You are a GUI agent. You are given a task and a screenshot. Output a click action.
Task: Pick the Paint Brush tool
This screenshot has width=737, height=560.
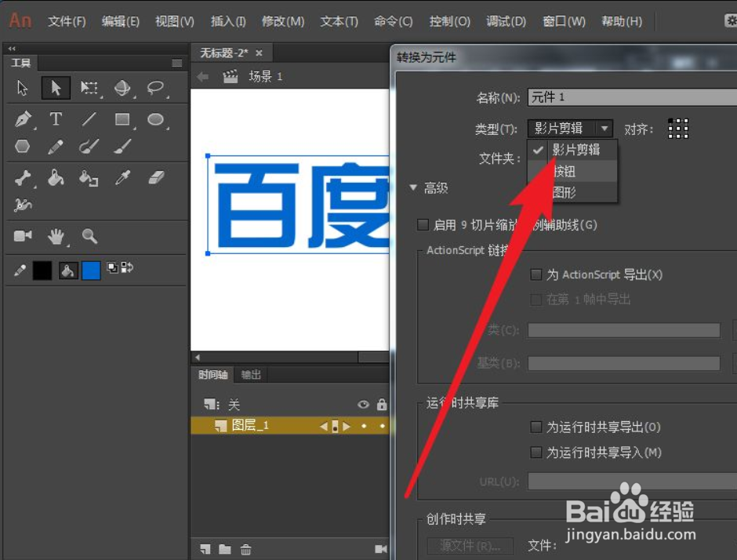[x=89, y=147]
